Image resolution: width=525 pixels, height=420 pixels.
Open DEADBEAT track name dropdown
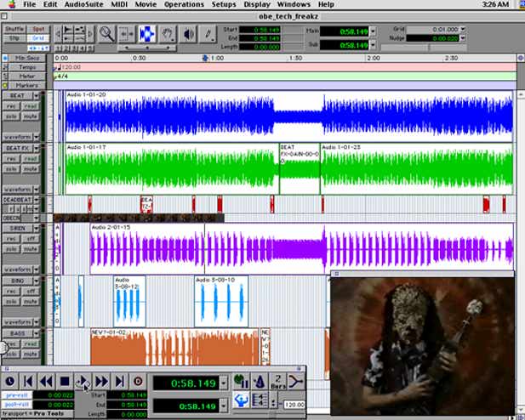(x=36, y=200)
